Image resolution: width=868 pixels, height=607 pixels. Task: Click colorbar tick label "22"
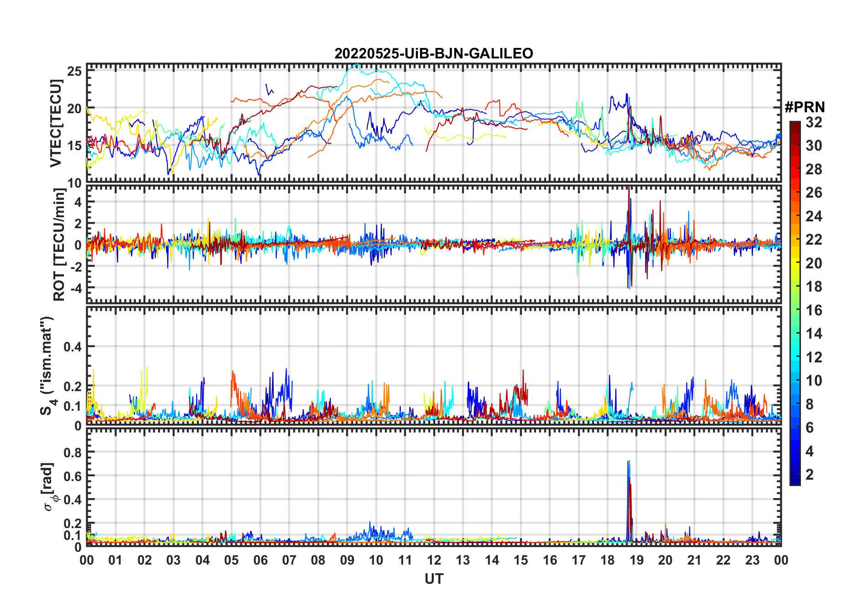pos(814,240)
